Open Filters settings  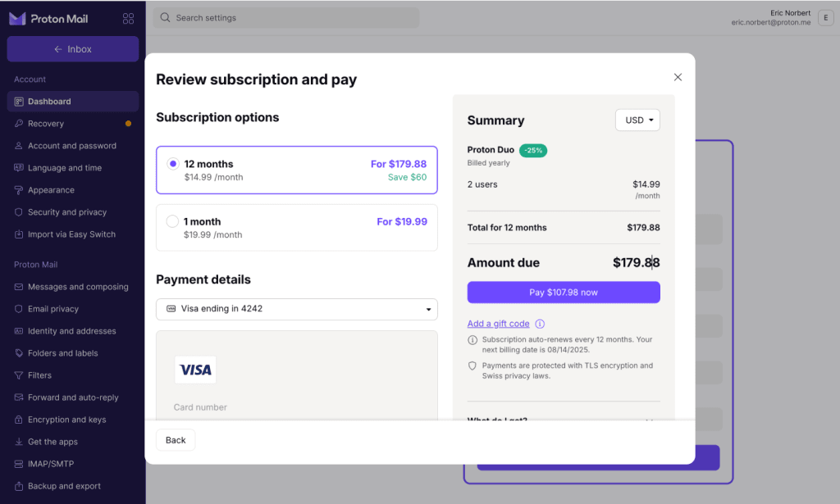click(73, 375)
